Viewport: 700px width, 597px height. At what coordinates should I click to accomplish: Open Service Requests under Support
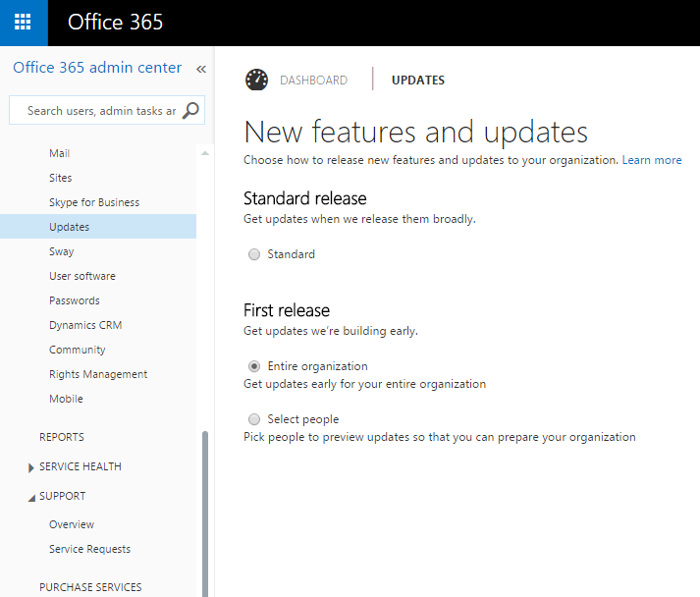[x=89, y=549]
